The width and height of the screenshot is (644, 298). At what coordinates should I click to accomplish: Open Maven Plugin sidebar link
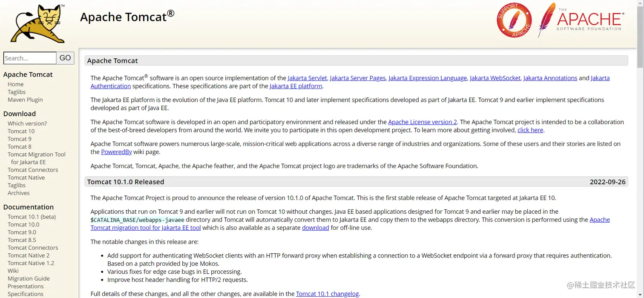click(25, 100)
